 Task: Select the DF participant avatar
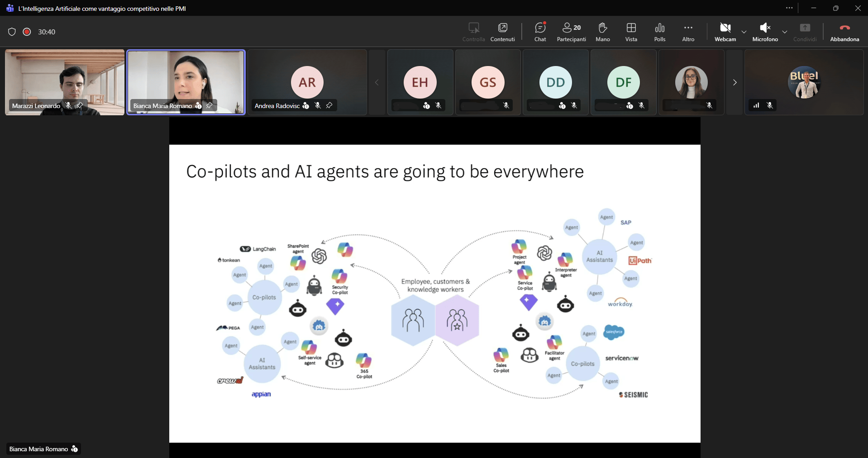pos(624,82)
